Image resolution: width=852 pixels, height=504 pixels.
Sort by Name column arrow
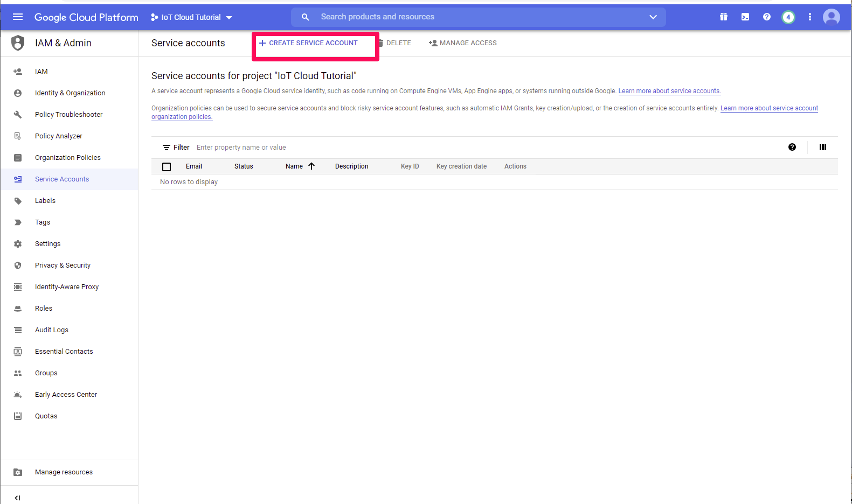[x=311, y=166]
